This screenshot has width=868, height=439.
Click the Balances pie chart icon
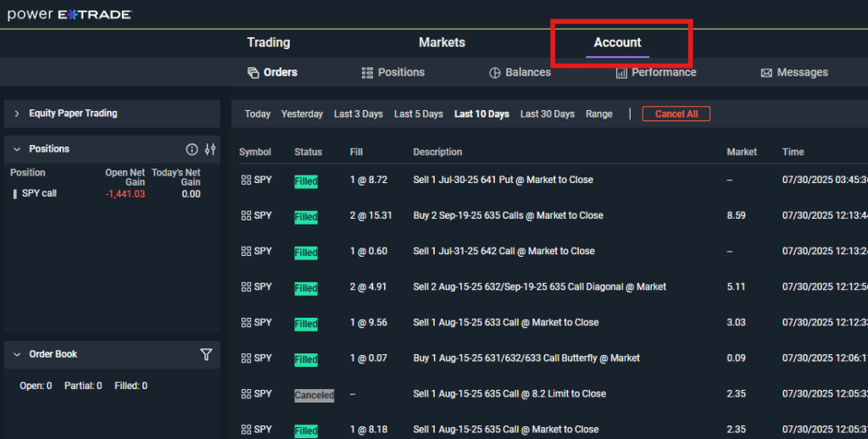[495, 73]
